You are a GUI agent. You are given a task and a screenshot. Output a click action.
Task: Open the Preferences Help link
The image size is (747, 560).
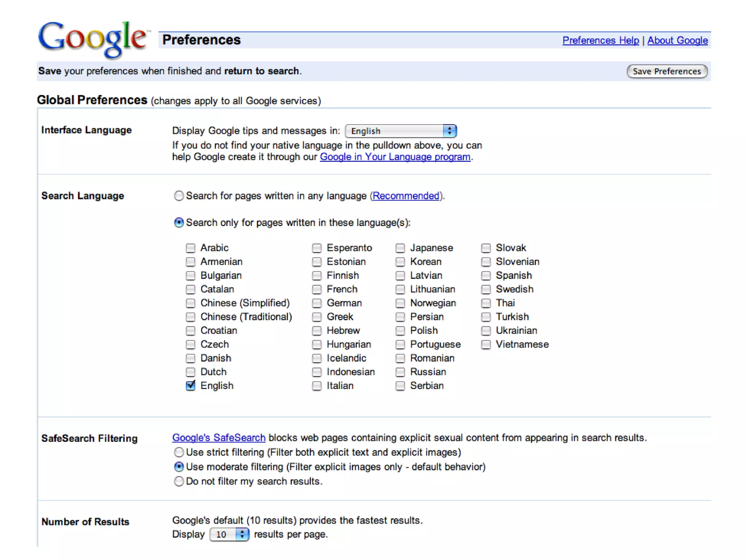[x=600, y=40]
